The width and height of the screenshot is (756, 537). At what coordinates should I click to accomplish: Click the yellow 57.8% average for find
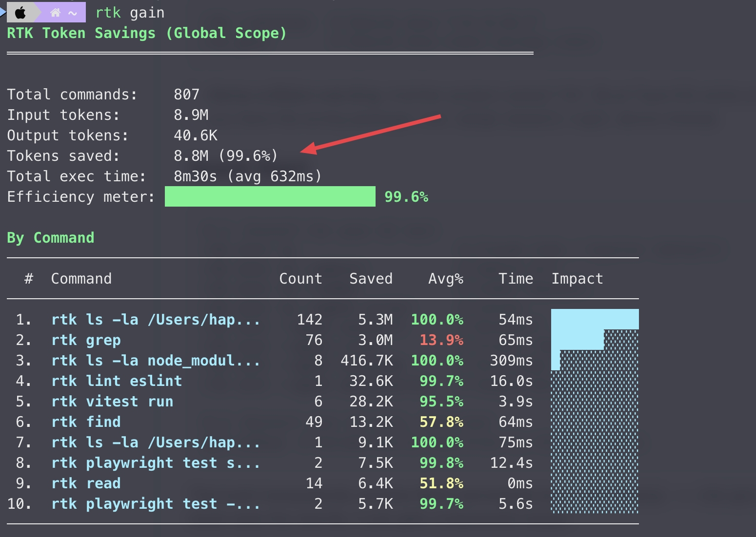[x=441, y=422]
